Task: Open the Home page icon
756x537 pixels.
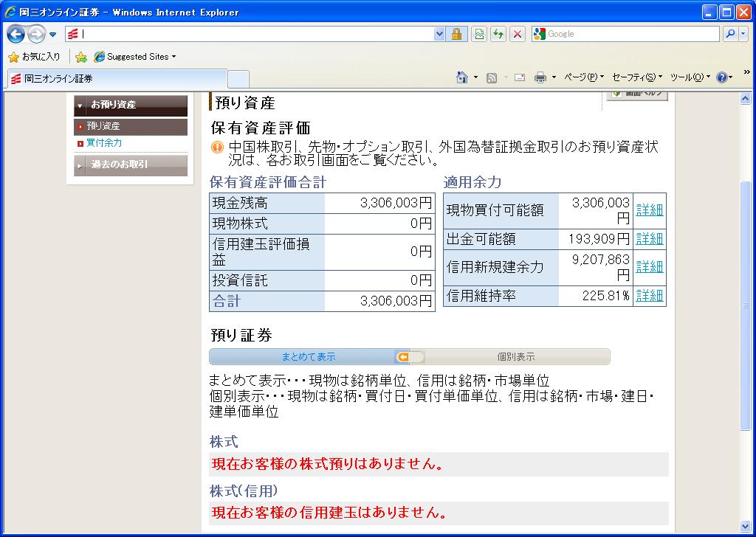Action: point(462,77)
